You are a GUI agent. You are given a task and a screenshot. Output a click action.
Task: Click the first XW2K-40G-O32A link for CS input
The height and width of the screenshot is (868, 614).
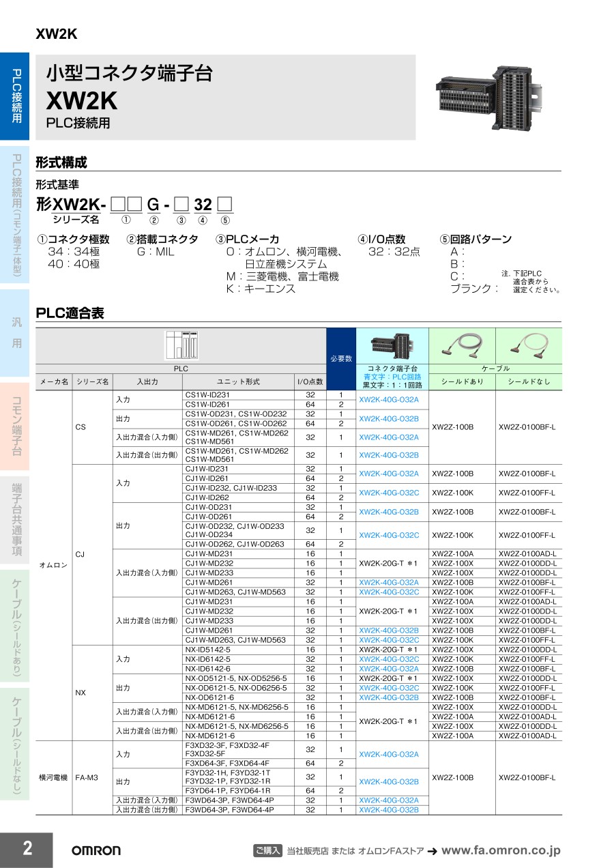click(389, 399)
